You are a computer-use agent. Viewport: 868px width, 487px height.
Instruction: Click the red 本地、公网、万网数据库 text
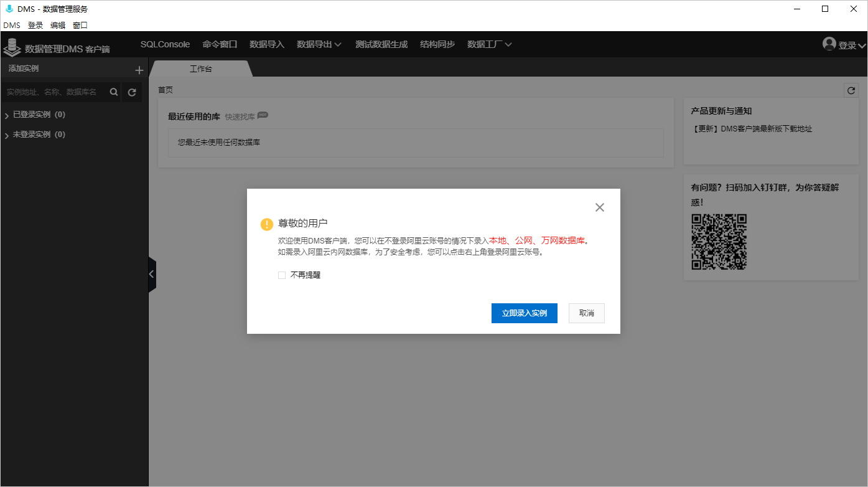click(x=537, y=240)
